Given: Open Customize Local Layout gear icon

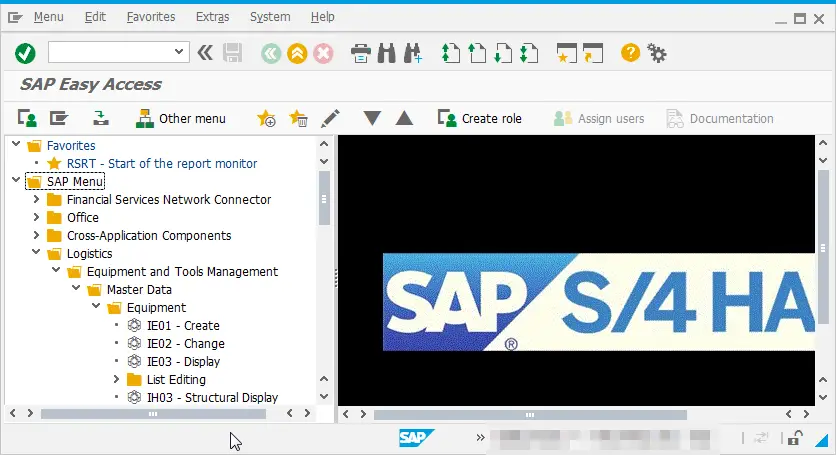Looking at the screenshot, I should pyautogui.click(x=656, y=53).
